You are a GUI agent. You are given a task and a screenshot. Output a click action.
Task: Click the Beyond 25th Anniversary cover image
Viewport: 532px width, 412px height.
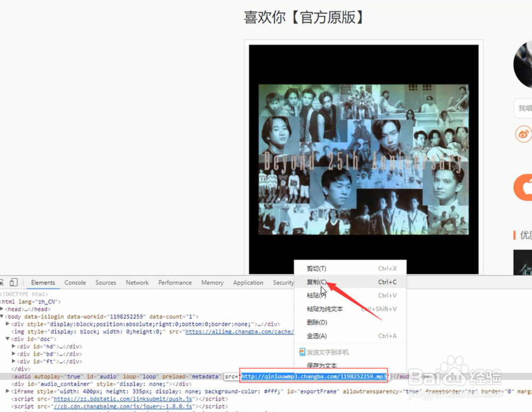click(364, 159)
